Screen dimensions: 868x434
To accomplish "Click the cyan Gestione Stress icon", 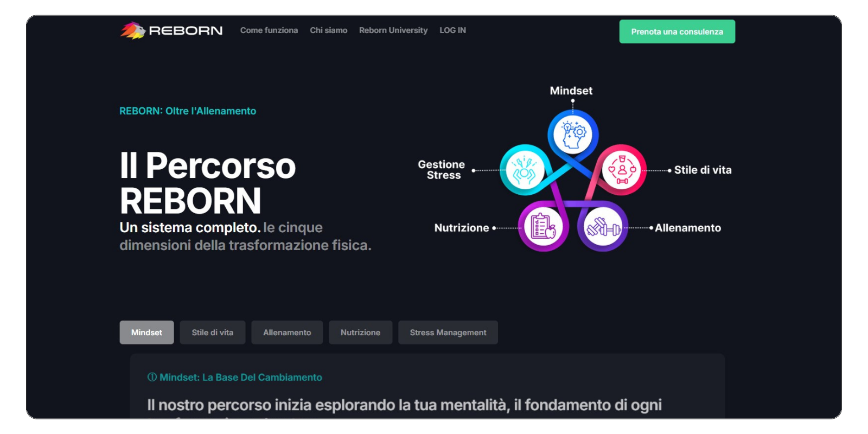I will 524,170.
